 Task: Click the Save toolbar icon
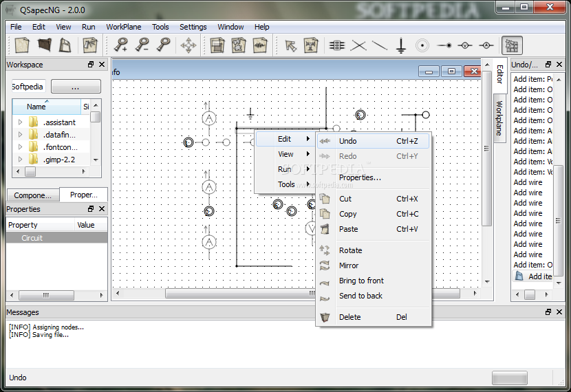click(x=65, y=45)
